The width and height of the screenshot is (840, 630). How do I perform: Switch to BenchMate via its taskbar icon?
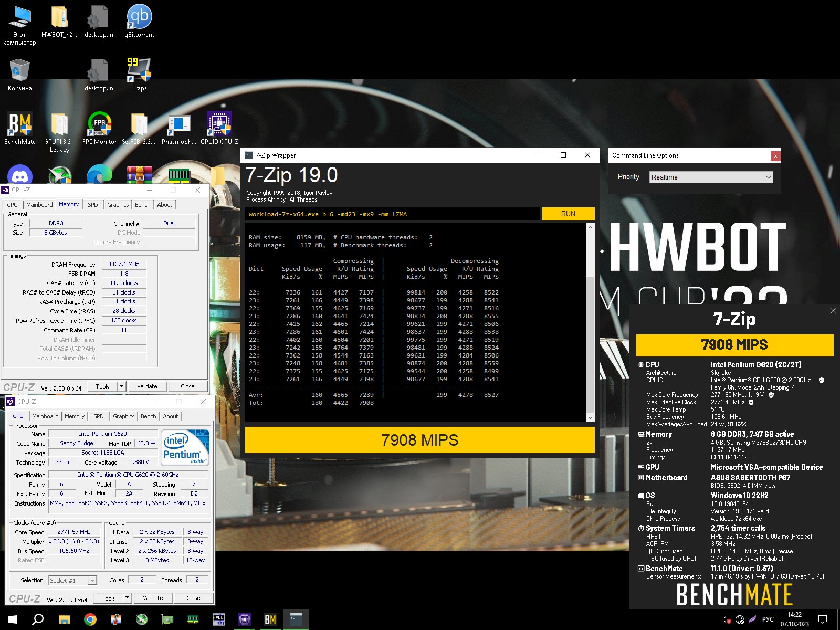(270, 619)
